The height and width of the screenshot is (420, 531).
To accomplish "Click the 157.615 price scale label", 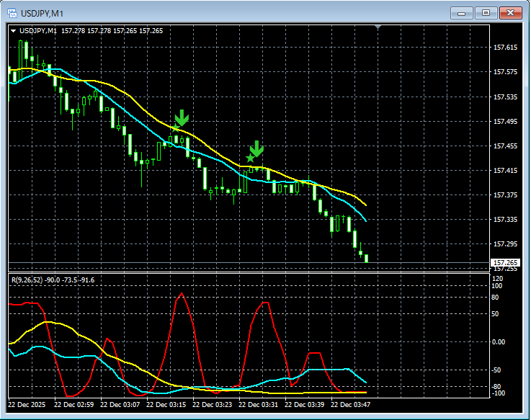I will 505,48.
